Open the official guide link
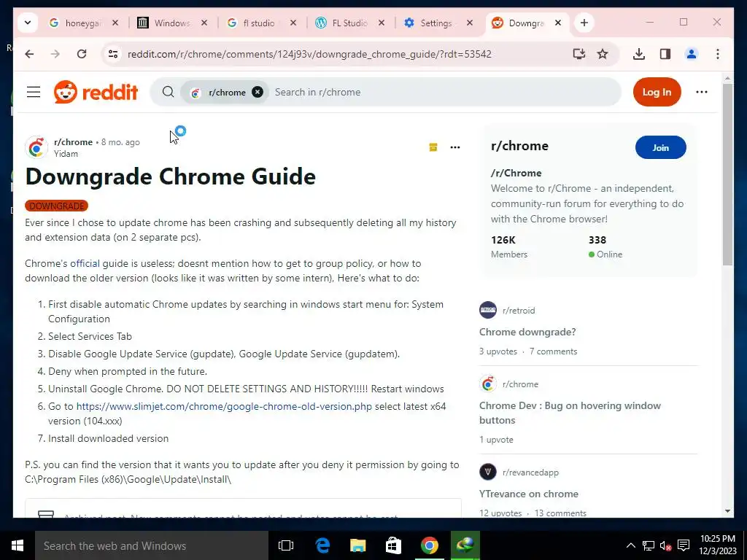The height and width of the screenshot is (560, 747). click(85, 263)
